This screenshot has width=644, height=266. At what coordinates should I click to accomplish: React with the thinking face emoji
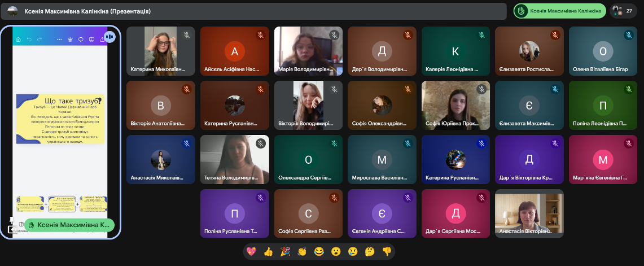pyautogui.click(x=370, y=251)
